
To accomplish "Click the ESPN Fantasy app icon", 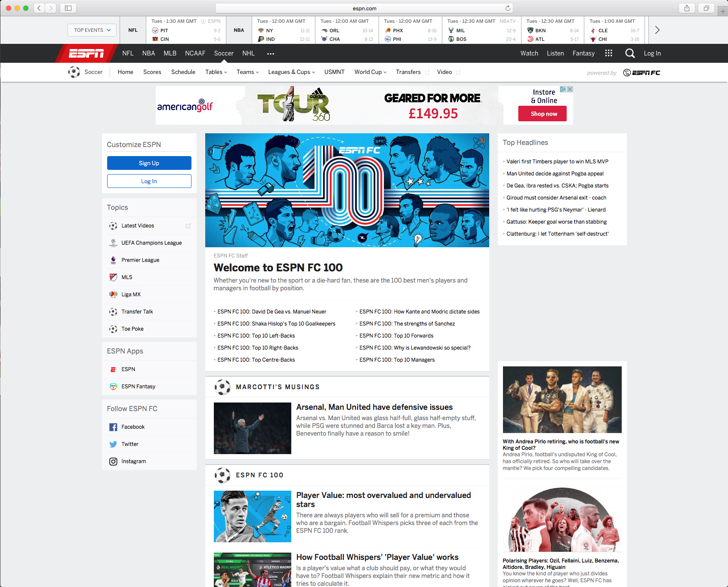I will [x=113, y=387].
